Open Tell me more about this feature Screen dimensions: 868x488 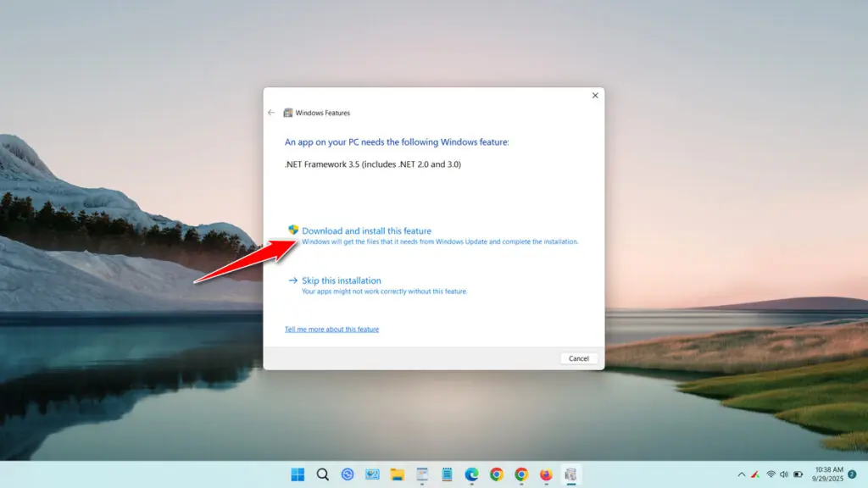pos(332,329)
